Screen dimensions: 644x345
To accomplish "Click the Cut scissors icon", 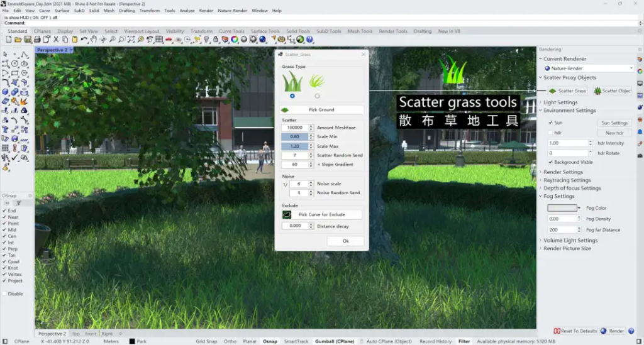I will 56,40.
